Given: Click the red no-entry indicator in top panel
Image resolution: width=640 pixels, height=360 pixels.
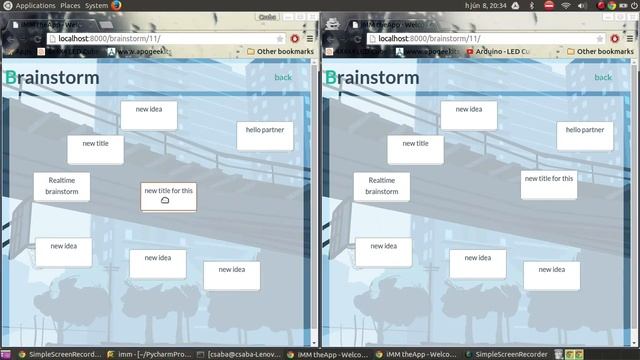Looking at the screenshot, I should tap(549, 5).
